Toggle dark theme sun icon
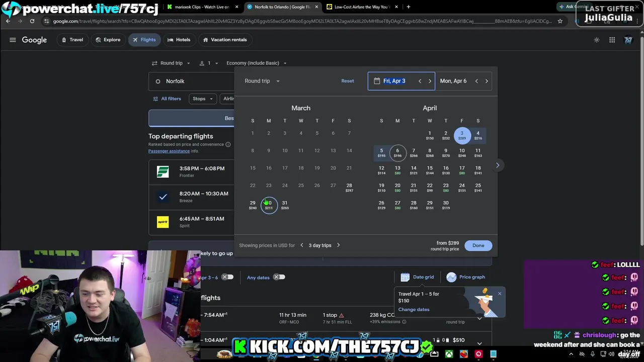The height and width of the screenshot is (362, 644). click(x=597, y=40)
